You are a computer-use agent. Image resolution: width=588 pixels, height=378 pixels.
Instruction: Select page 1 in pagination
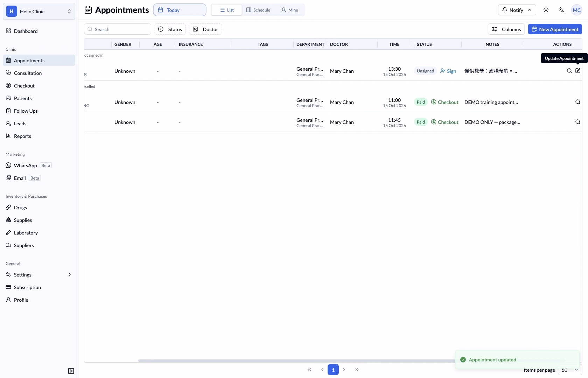pos(333,370)
